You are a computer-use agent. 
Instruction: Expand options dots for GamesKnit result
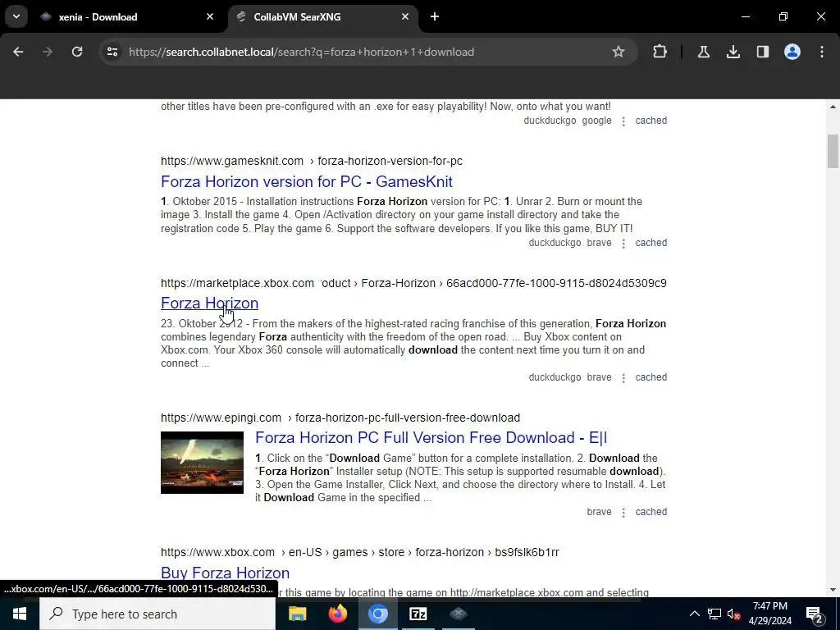623,243
